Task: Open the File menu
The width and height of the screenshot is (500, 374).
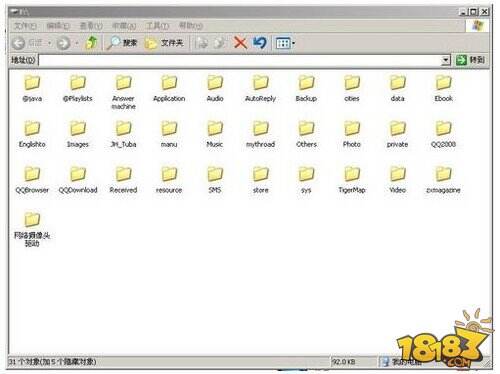Action: 25,26
